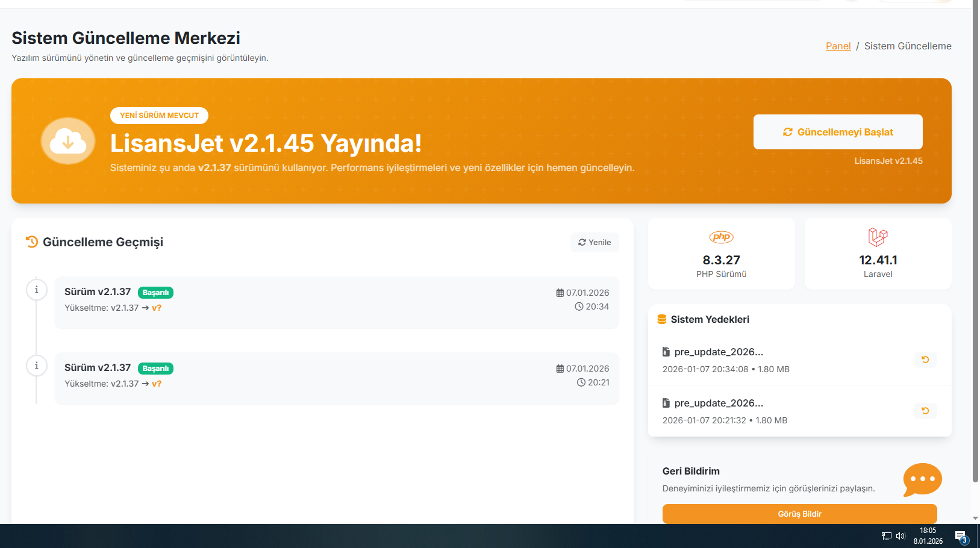
Task: Click the Sistem Güncelleme Merkezi heading
Action: click(126, 38)
